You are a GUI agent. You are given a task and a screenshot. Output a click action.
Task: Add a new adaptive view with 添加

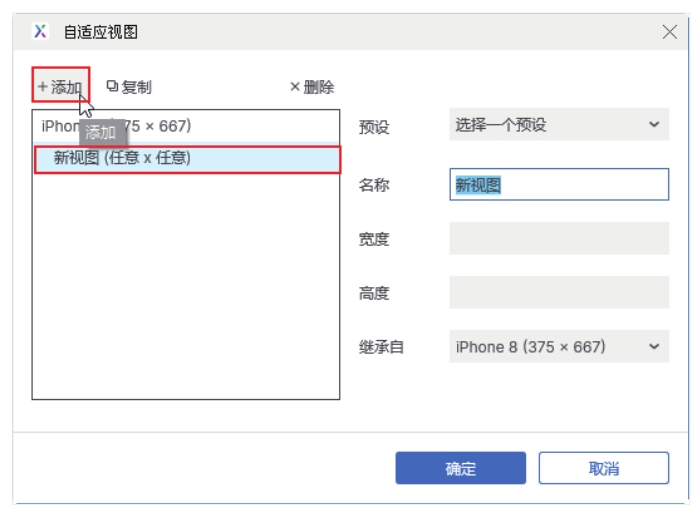pyautogui.click(x=60, y=87)
